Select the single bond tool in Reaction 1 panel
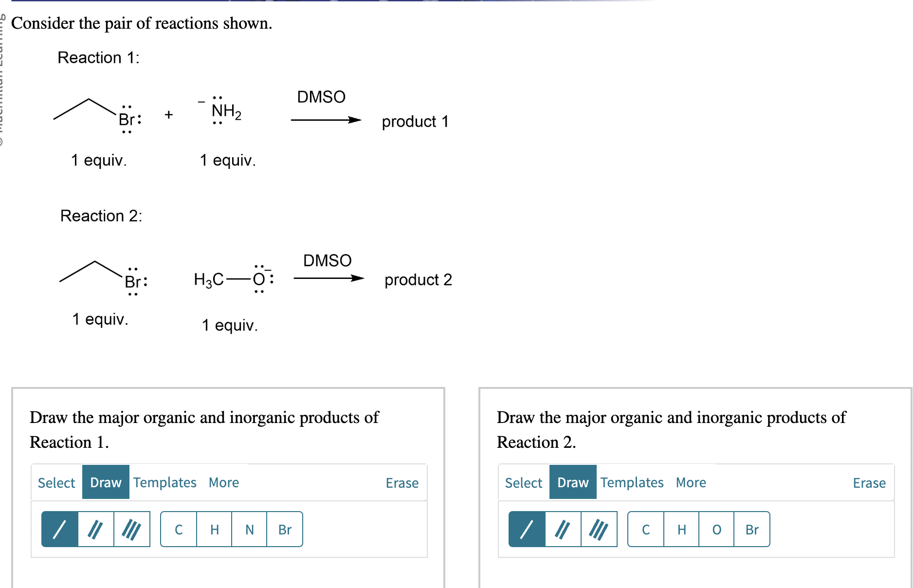Viewport: 913px width, 588px height. click(60, 530)
